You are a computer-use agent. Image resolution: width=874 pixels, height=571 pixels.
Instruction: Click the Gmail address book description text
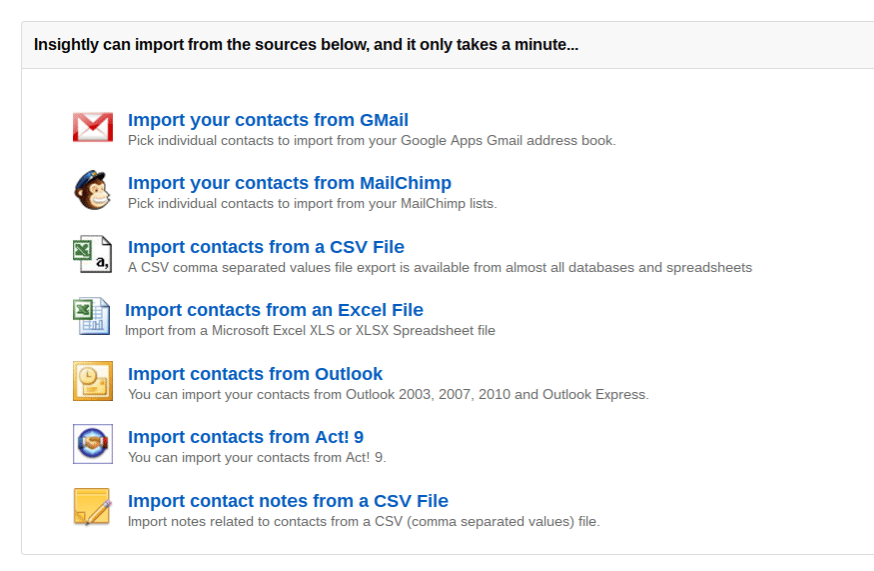pos(372,141)
